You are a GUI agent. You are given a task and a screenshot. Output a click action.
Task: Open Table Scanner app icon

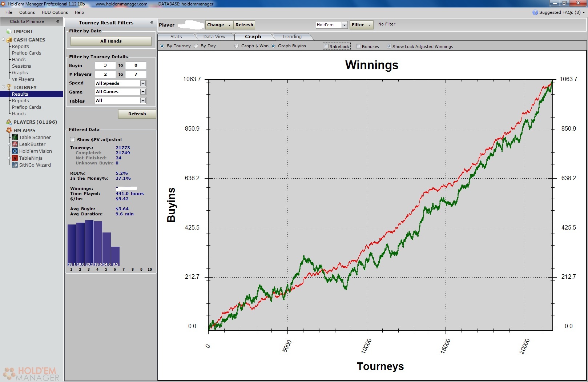[15, 137]
